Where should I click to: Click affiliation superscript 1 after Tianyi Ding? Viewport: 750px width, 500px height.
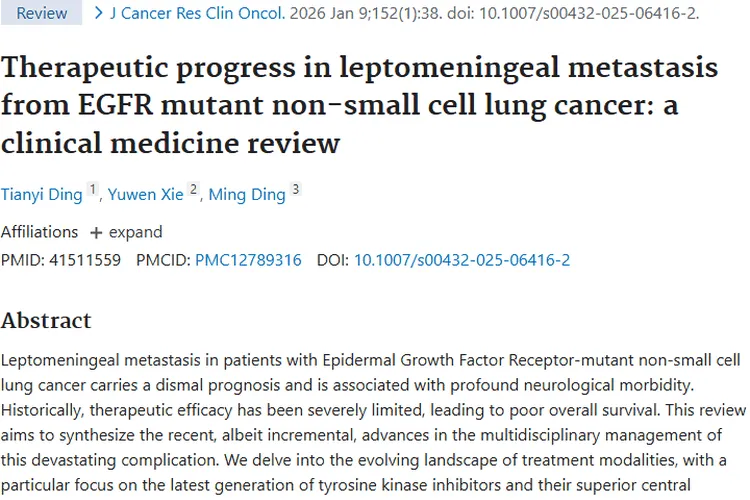tap(93, 190)
